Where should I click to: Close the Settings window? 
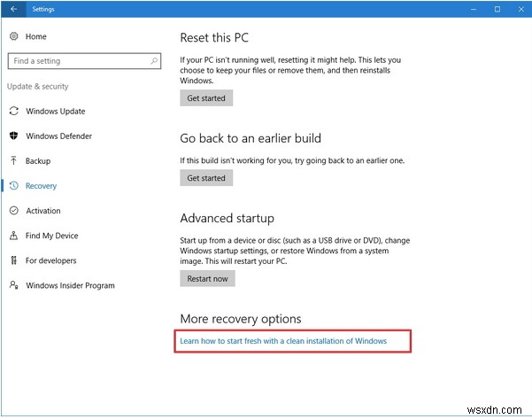point(521,9)
